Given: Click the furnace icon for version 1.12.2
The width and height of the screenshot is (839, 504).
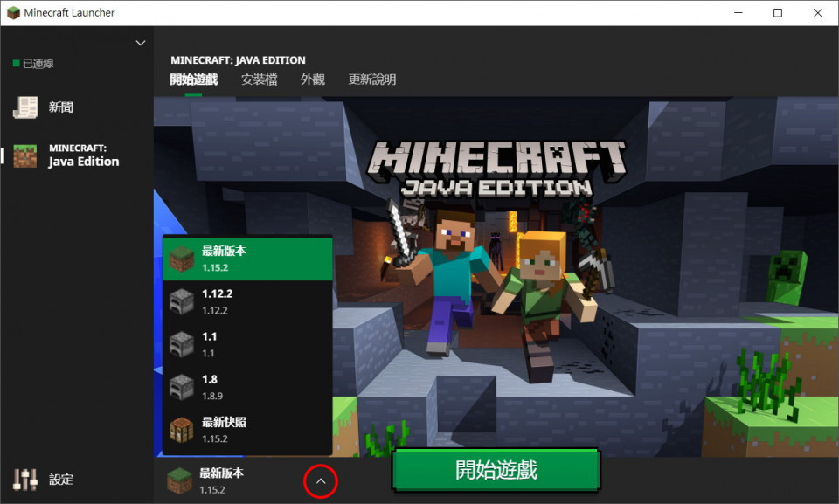Looking at the screenshot, I should [181, 301].
